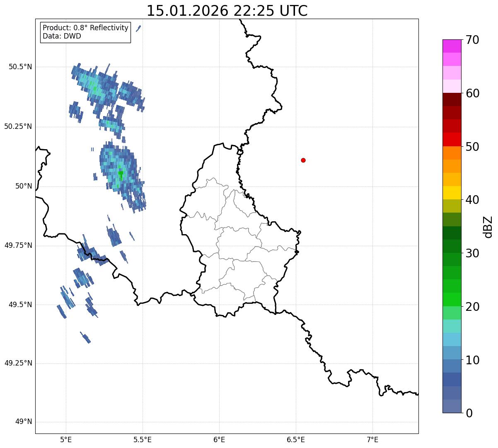Click the 7°E longitude label
The image size is (498, 448).
click(372, 439)
